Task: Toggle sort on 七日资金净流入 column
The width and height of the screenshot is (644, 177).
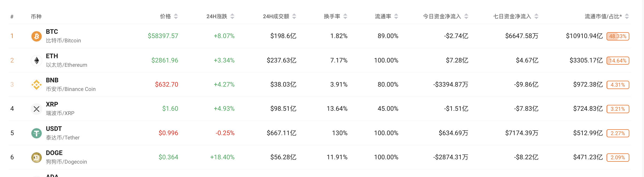Action: click(536, 16)
